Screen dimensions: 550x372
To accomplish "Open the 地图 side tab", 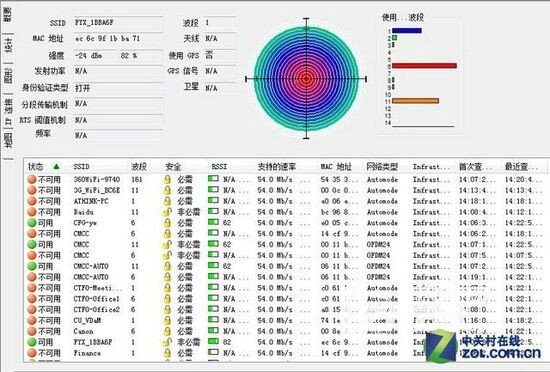I will pyautogui.click(x=8, y=140).
